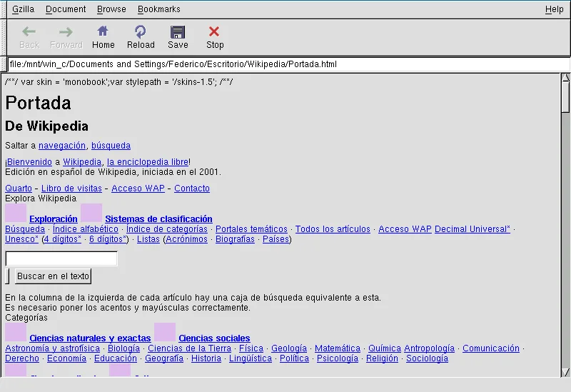This screenshot has height=392, width=571.
Task: Open Ciencias sociales heading link
Action: (x=214, y=338)
